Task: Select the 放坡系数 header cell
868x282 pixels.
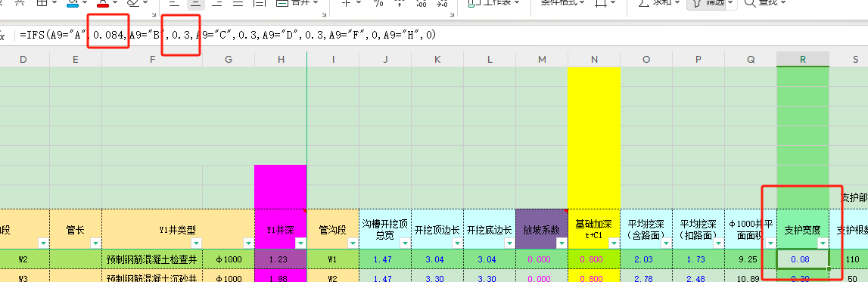Action: click(541, 229)
